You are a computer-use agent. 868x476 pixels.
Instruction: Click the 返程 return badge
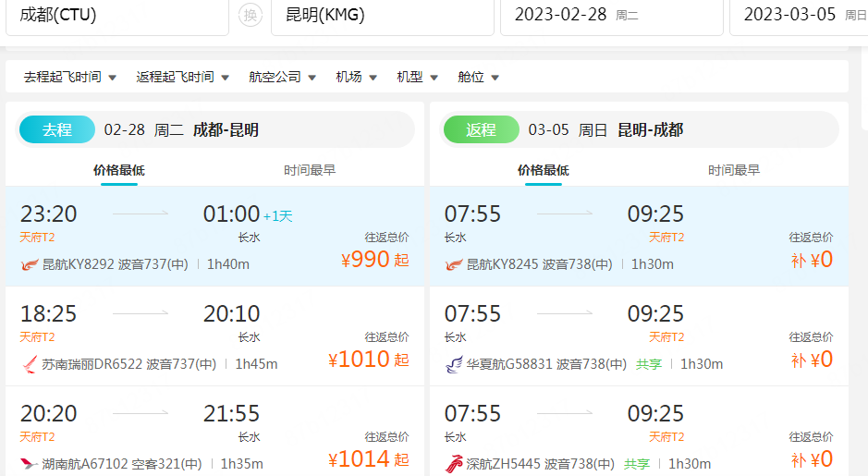481,129
